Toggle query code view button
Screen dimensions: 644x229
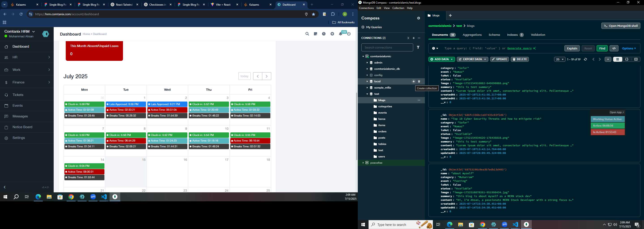614,48
